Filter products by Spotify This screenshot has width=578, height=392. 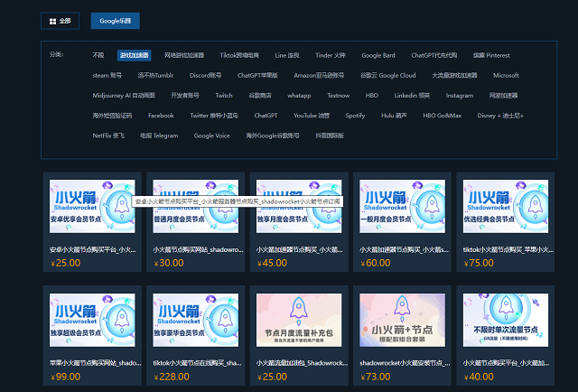tap(355, 116)
